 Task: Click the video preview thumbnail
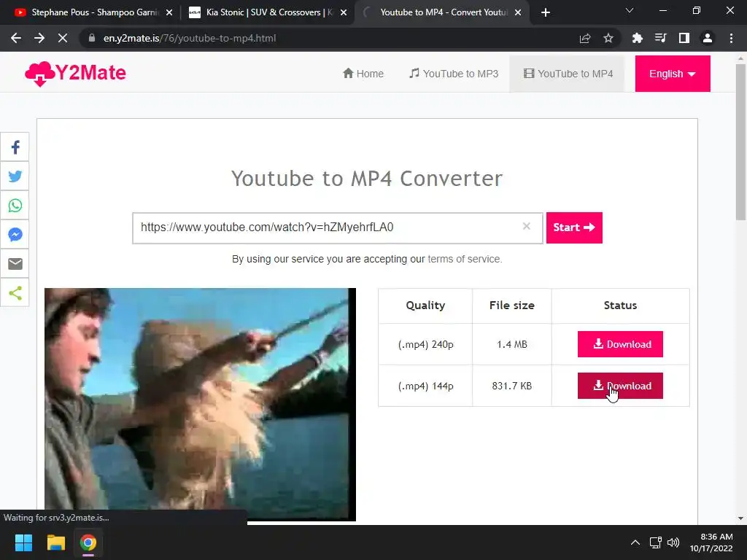[x=200, y=404]
